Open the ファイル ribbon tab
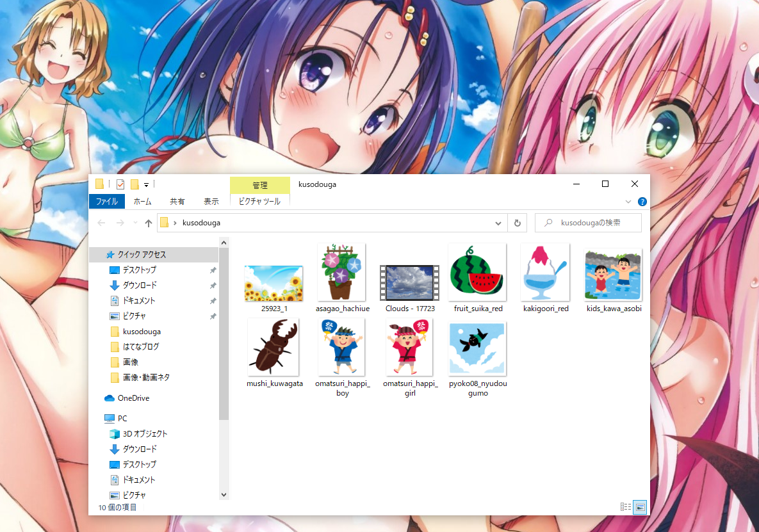Screen dimensions: 759x532 [x=107, y=201]
